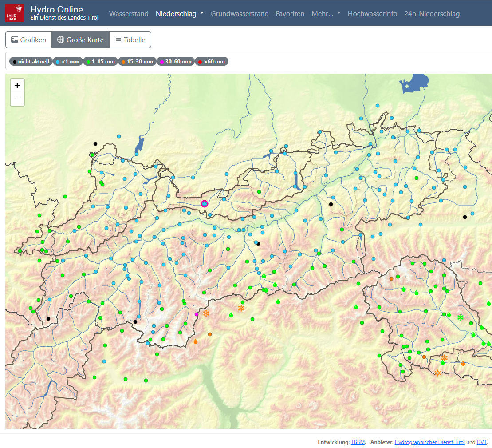Toggle the '>60 mm' legend filter
492x448 pixels.
pyautogui.click(x=212, y=62)
